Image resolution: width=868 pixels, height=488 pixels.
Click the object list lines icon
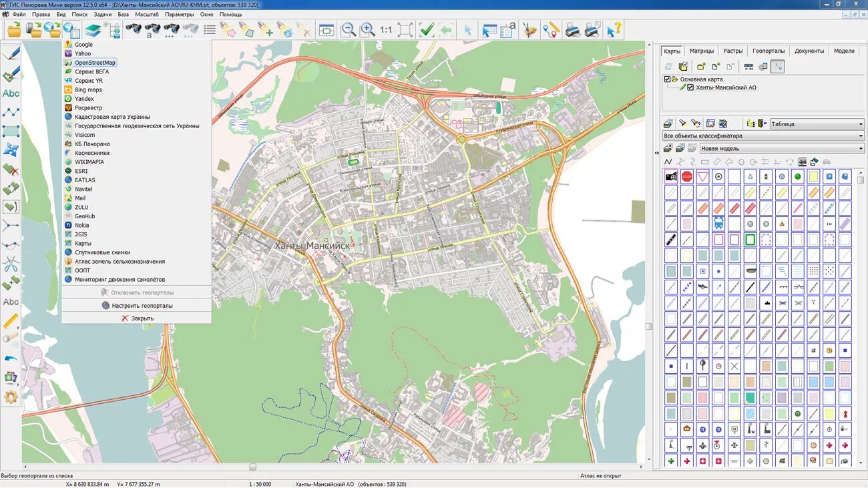[x=210, y=29]
